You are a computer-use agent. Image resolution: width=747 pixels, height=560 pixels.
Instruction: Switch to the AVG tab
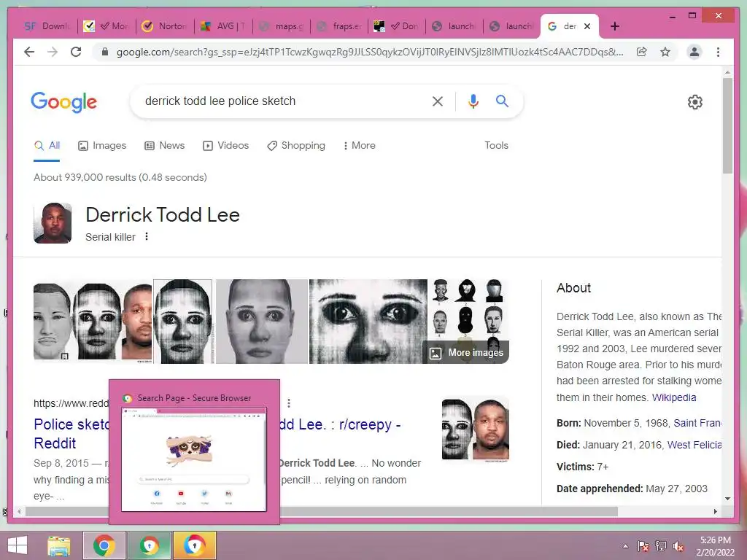[x=223, y=26]
